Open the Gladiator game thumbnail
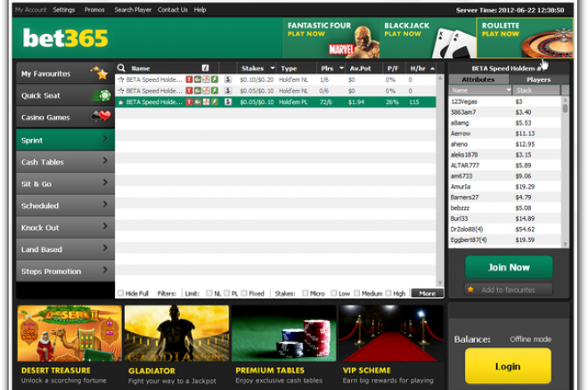 click(x=176, y=333)
